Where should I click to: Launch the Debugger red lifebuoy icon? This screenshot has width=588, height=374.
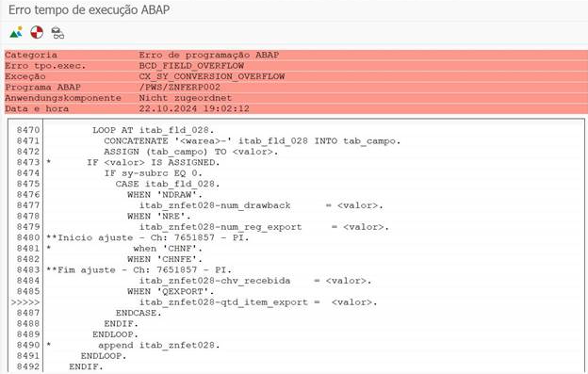pos(37,33)
